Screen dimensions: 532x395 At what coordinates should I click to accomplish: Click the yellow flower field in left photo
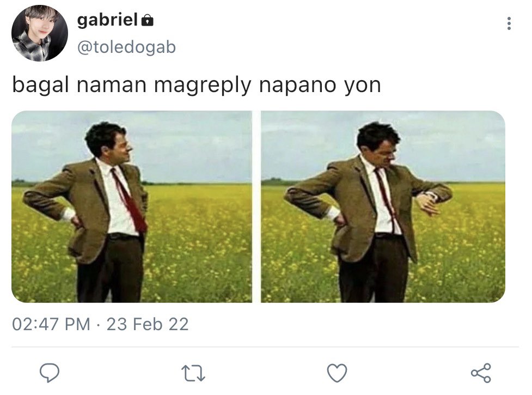pyautogui.click(x=200, y=244)
